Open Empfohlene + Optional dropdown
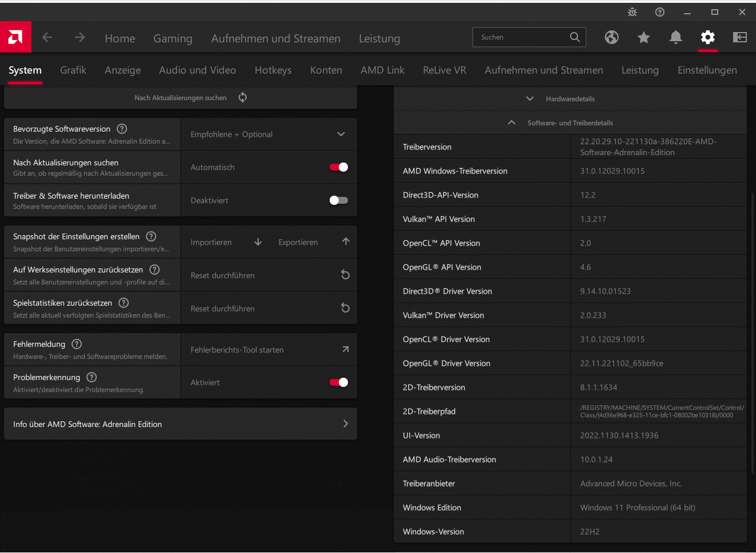 coord(268,135)
